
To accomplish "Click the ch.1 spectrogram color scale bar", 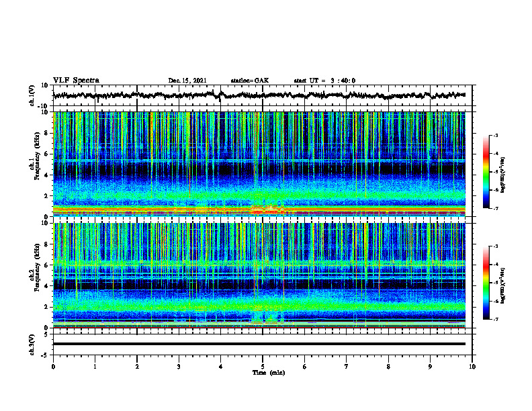I will (x=486, y=172).
